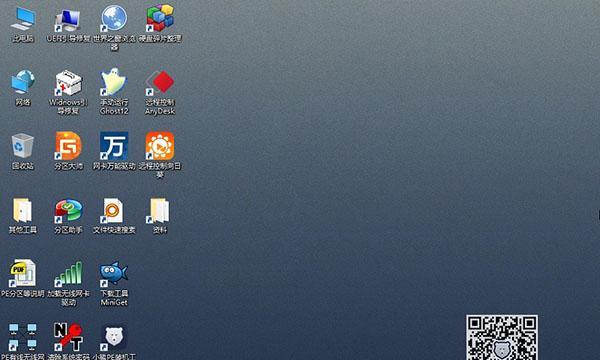Select the orange sunflower remote control icon
The image size is (600, 360).
pos(160,146)
